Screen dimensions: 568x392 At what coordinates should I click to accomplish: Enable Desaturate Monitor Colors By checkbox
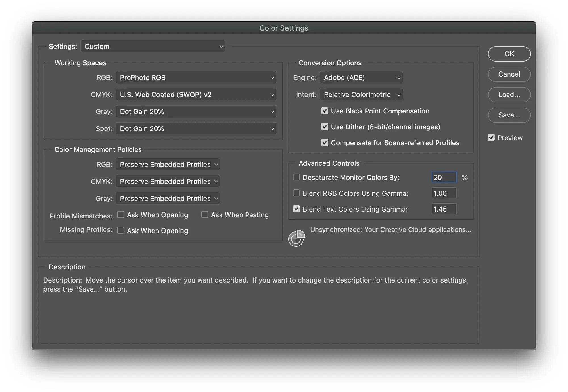click(x=296, y=177)
